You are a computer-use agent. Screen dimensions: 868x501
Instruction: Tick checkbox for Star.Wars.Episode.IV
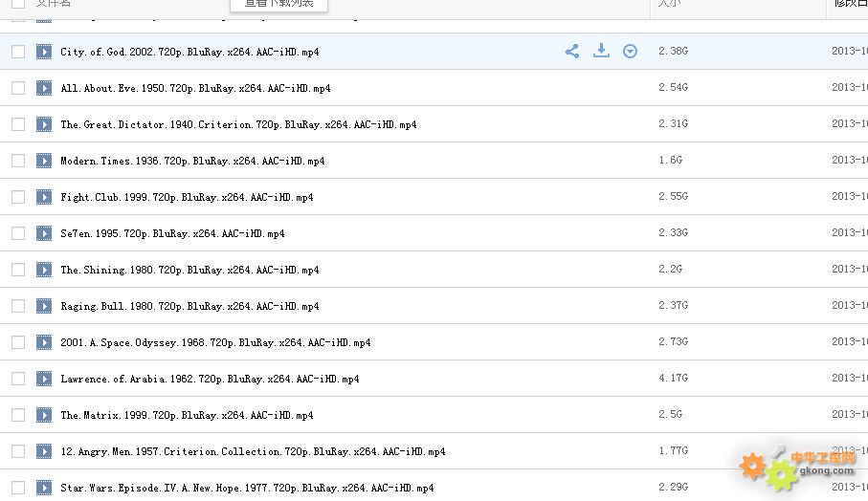18,488
